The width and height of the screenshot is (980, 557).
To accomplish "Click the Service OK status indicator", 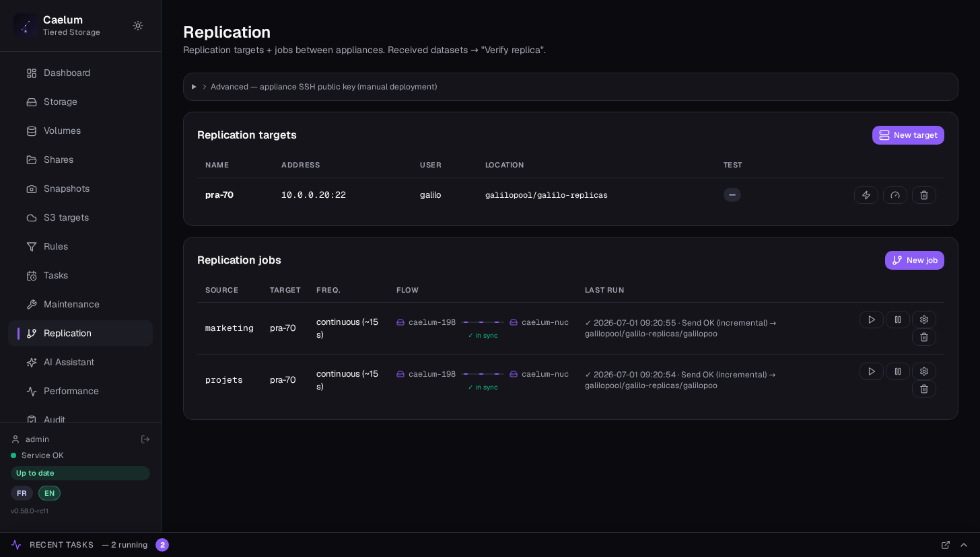I will (x=38, y=455).
